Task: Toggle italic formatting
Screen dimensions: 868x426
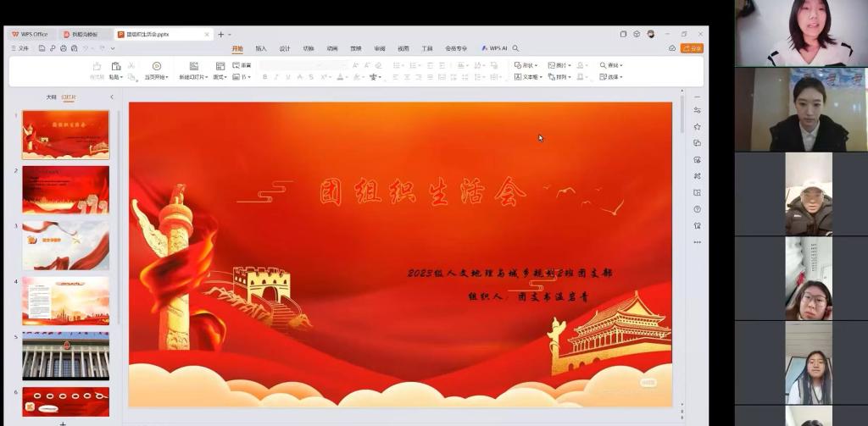Action: pos(276,77)
